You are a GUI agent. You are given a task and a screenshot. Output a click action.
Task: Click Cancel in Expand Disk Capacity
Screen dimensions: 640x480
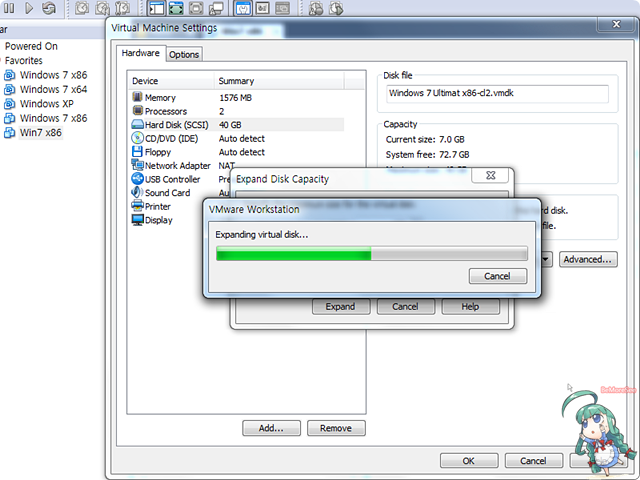tap(405, 307)
